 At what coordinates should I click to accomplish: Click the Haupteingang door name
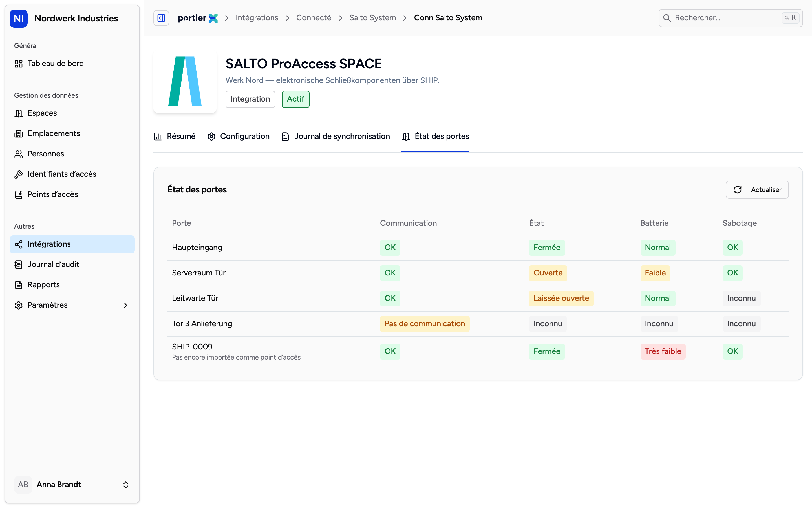click(197, 248)
